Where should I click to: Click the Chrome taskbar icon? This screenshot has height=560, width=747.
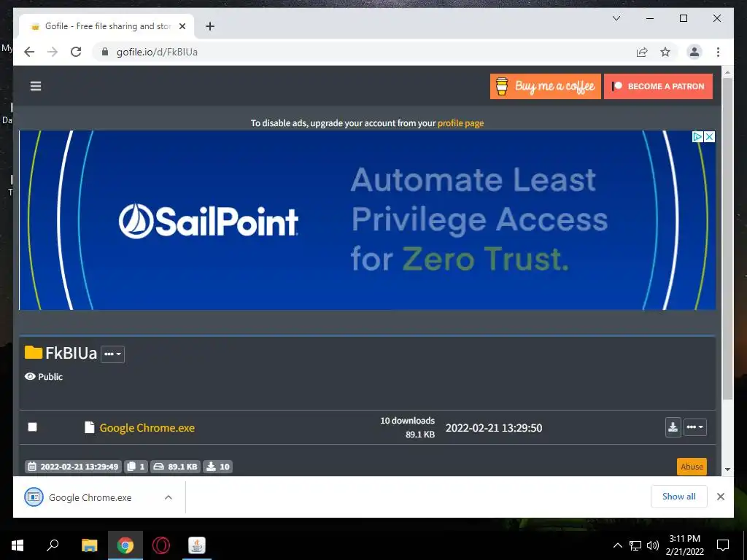point(125,545)
